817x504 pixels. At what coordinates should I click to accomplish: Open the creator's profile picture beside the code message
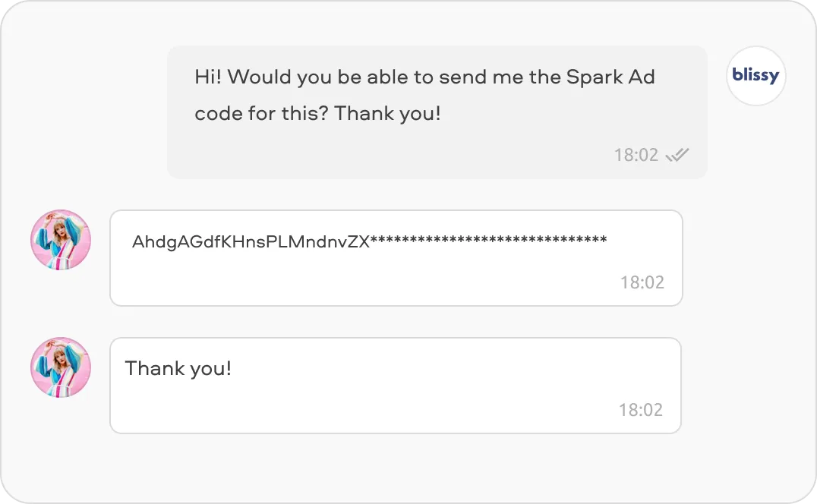click(x=60, y=241)
